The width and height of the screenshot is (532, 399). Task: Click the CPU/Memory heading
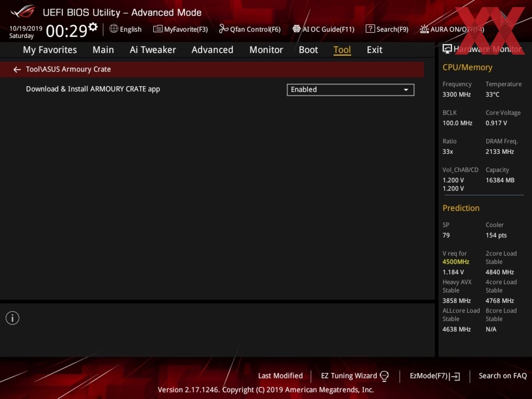tap(467, 67)
